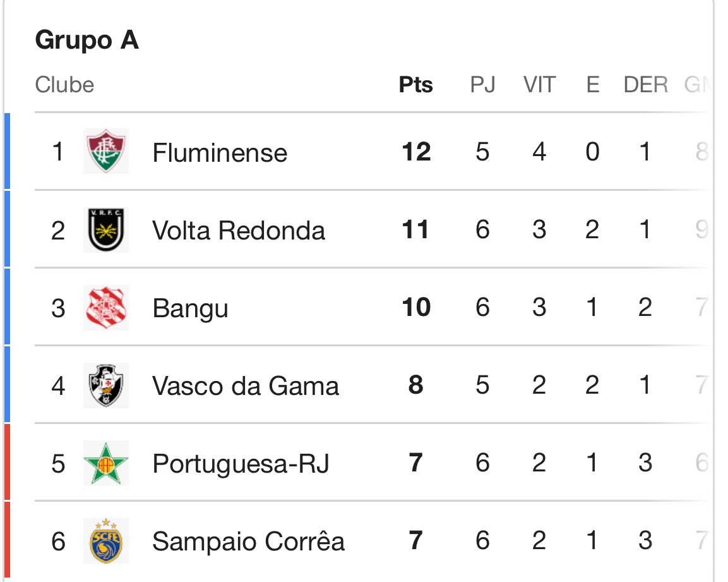
Task: Click the Clube column header
Action: tap(64, 85)
